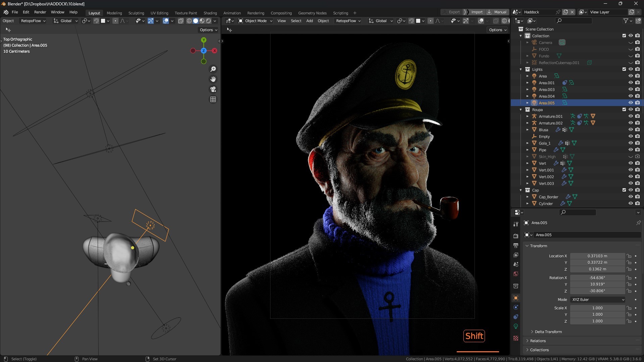Open Global orientation dropdown in left viewport
The width and height of the screenshot is (644, 362).
[x=65, y=21]
